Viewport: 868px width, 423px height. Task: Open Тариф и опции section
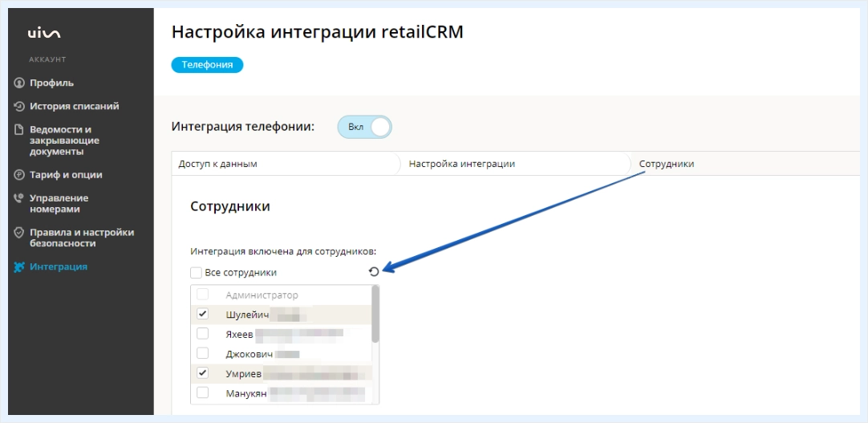(66, 175)
